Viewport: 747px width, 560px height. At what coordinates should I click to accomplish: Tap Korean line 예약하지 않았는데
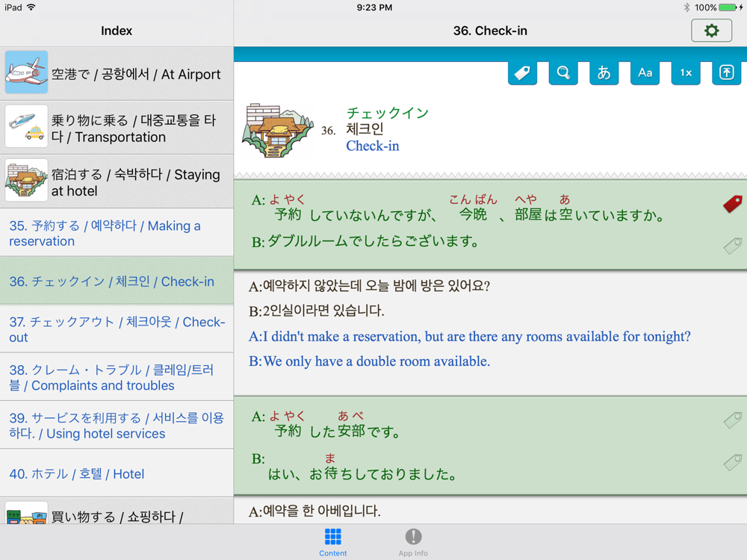point(369,286)
